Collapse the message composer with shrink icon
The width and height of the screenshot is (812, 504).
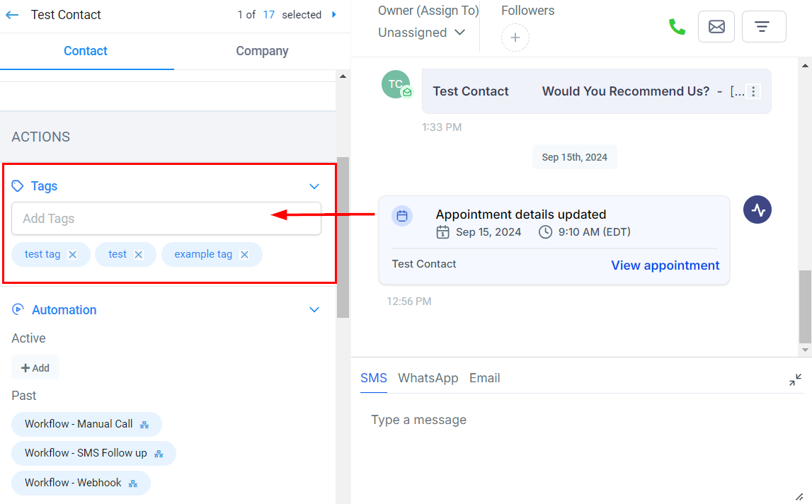click(x=795, y=380)
